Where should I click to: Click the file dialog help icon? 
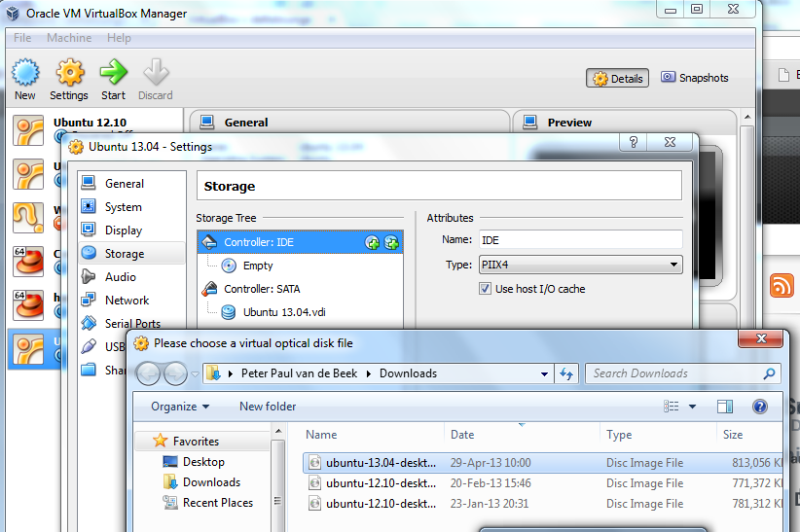pos(760,407)
